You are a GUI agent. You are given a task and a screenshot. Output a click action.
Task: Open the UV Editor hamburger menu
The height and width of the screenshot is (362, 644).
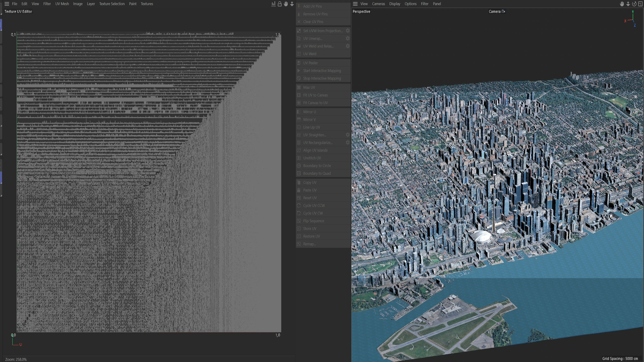point(7,4)
